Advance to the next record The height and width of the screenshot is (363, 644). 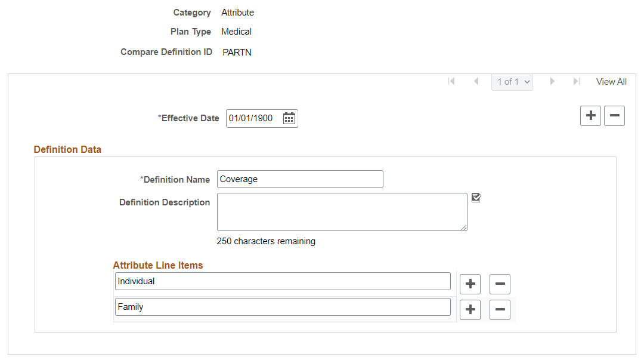click(x=552, y=81)
